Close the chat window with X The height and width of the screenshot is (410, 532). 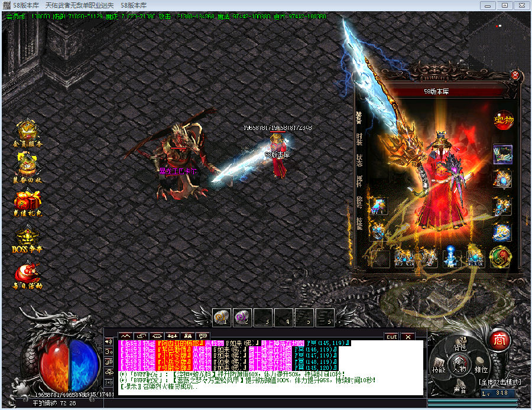[x=408, y=336]
